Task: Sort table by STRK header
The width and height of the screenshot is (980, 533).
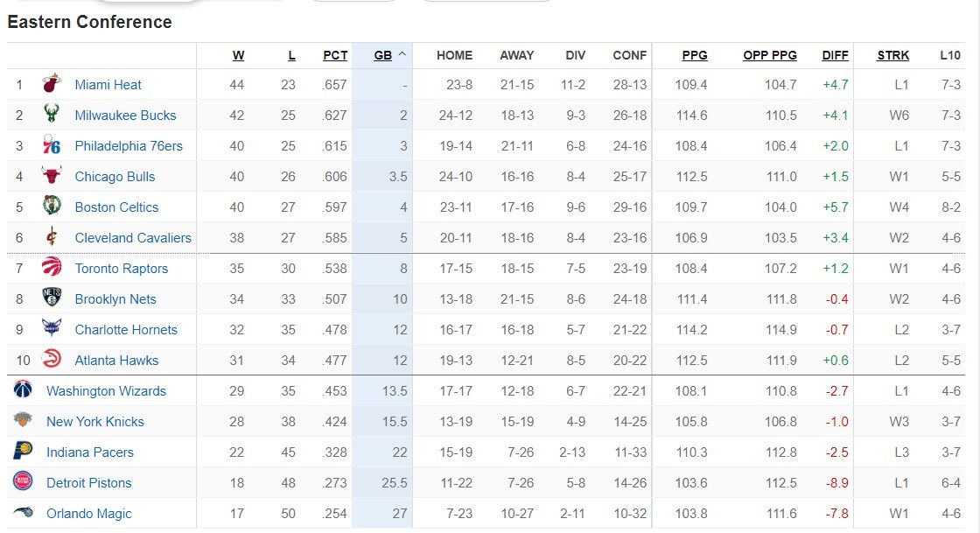Action: tap(892, 55)
